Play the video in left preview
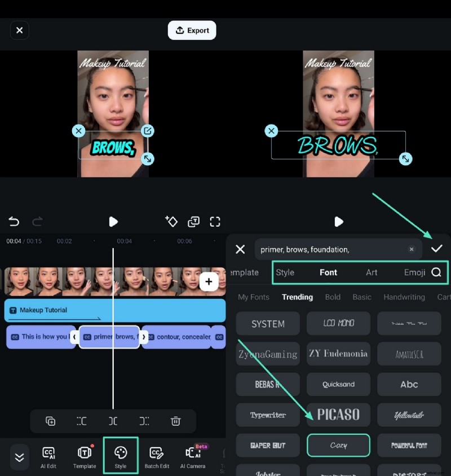This screenshot has width=451, height=476. (x=113, y=222)
